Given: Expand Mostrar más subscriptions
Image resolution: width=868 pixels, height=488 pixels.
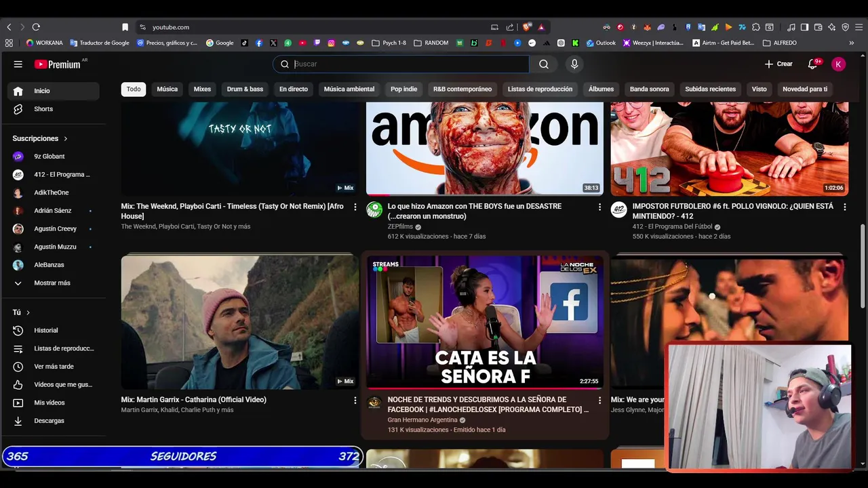Looking at the screenshot, I should point(53,283).
